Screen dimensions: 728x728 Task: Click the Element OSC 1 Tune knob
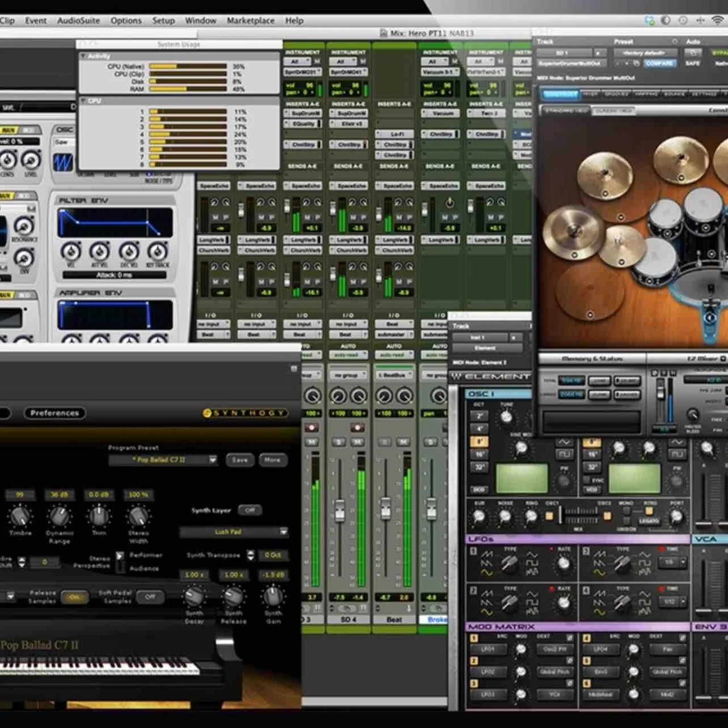click(506, 418)
